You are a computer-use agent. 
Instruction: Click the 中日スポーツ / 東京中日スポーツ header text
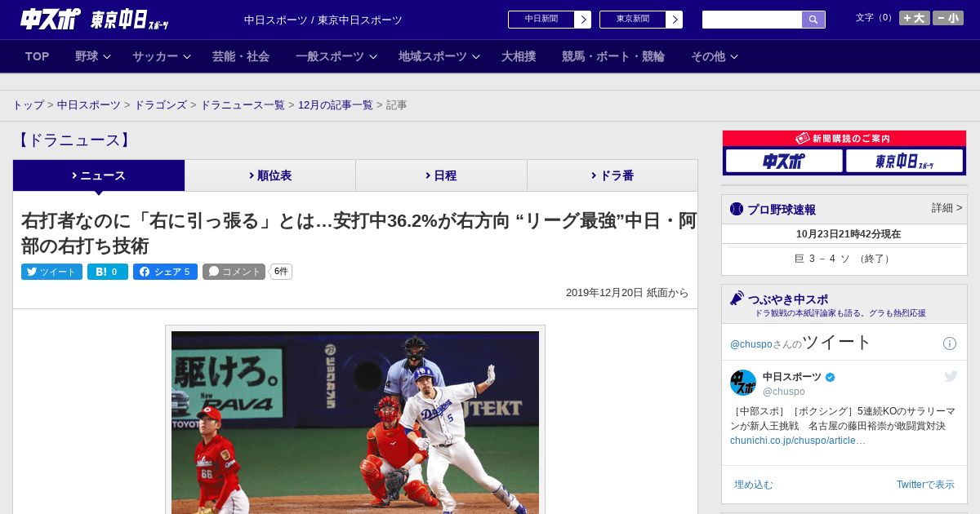point(323,20)
